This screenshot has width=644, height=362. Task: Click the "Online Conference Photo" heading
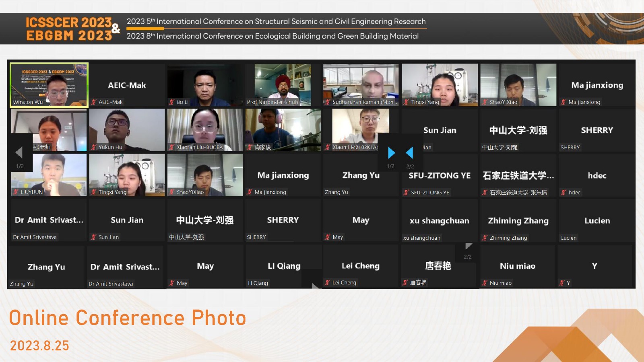127,318
